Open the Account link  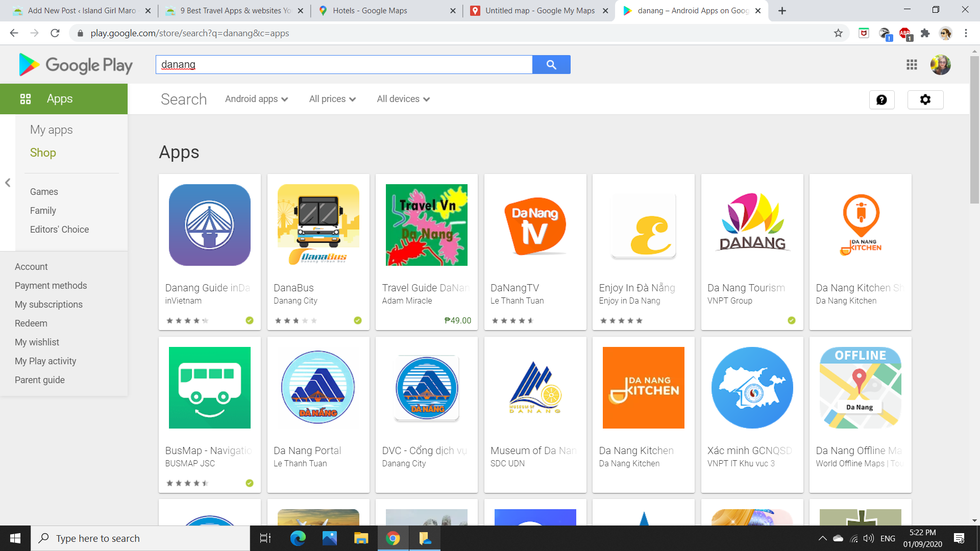pyautogui.click(x=31, y=267)
